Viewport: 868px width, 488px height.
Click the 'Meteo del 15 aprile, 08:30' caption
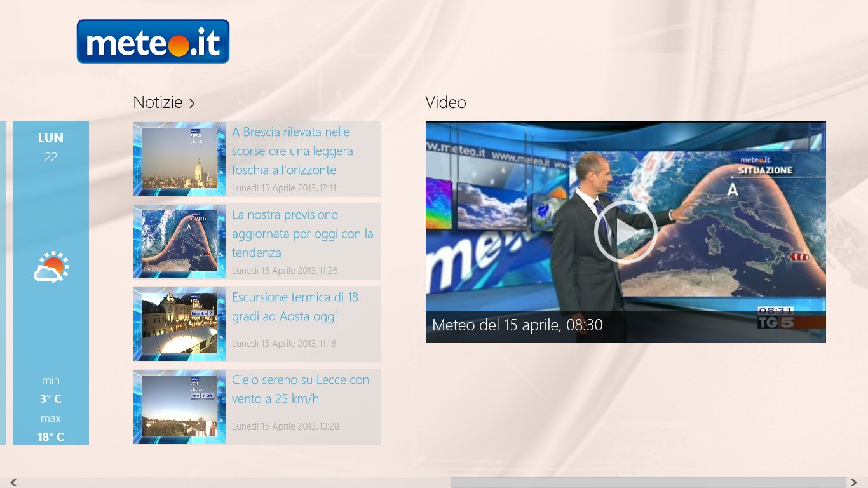pyautogui.click(x=517, y=325)
